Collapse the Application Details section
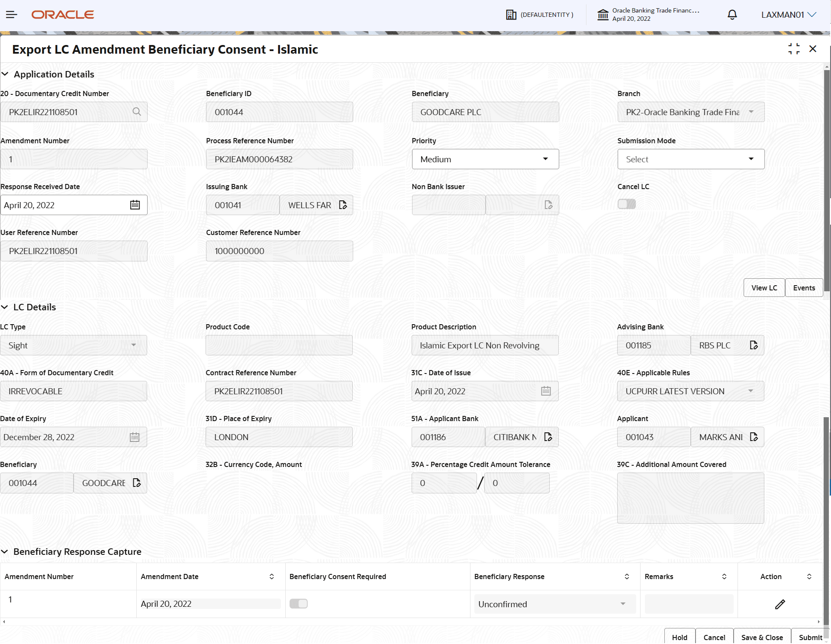The width and height of the screenshot is (831, 644). [x=5, y=74]
